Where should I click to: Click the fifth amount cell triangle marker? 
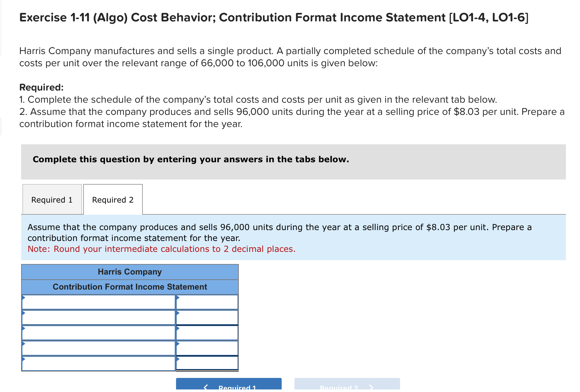pyautogui.click(x=178, y=359)
